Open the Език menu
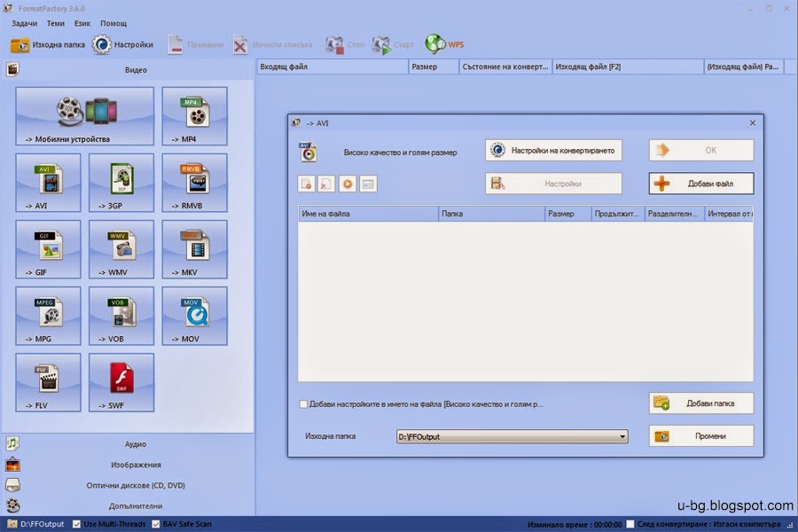The height and width of the screenshot is (532, 798). 82,23
